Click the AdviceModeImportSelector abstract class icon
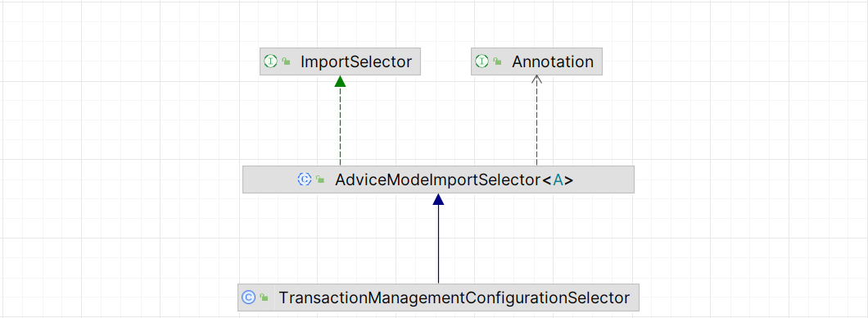 tap(305, 179)
